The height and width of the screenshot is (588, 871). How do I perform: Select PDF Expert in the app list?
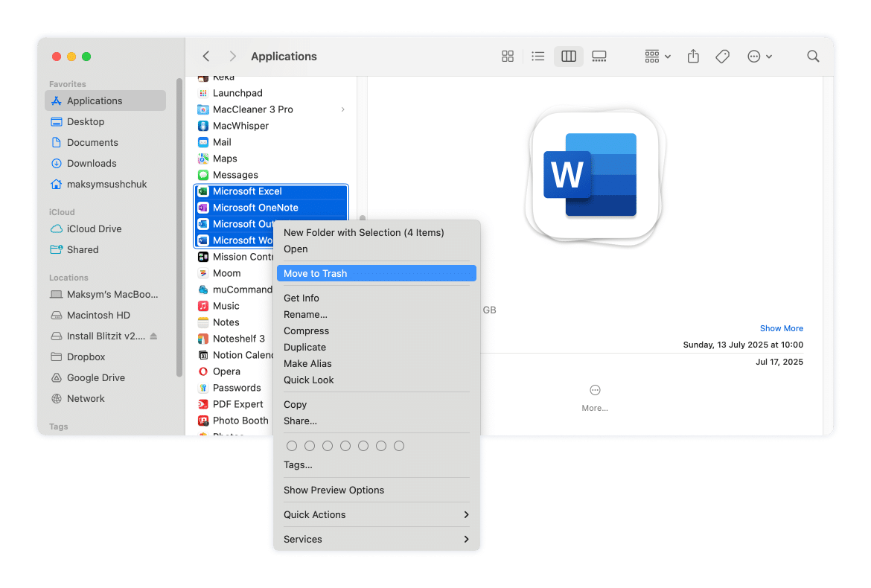234,404
